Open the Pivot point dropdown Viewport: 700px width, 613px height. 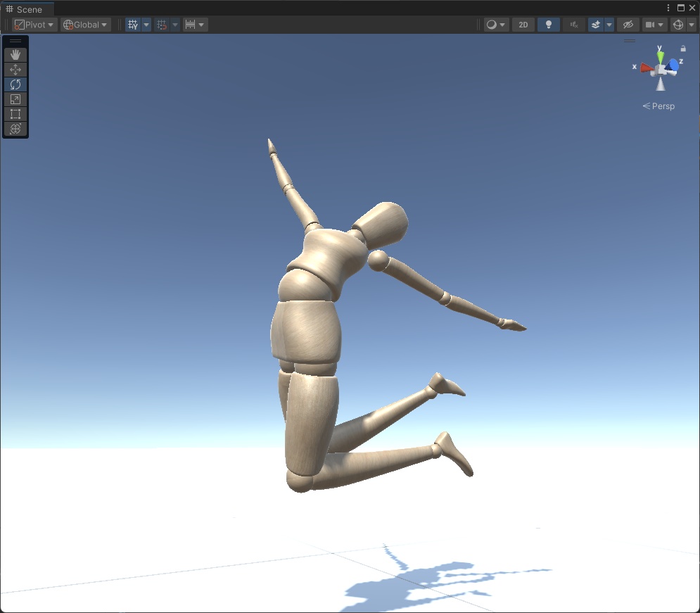coord(33,24)
